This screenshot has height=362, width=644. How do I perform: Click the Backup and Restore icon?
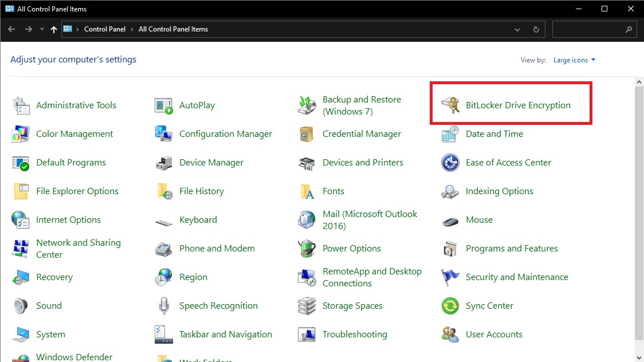coord(307,105)
